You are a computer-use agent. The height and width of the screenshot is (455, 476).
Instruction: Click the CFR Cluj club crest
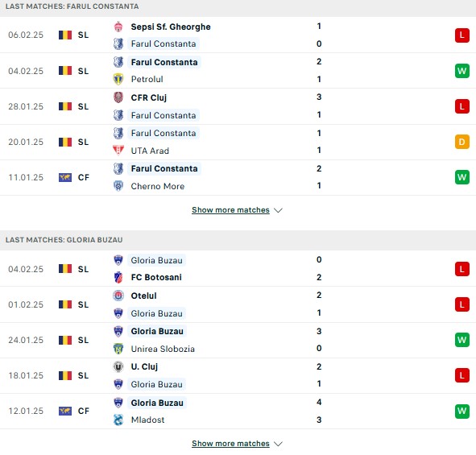(118, 97)
